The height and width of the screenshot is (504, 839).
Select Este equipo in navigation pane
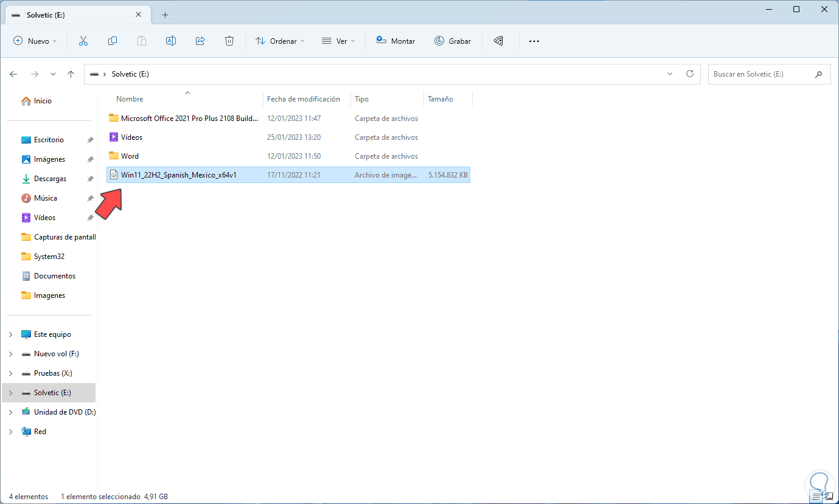coord(52,334)
